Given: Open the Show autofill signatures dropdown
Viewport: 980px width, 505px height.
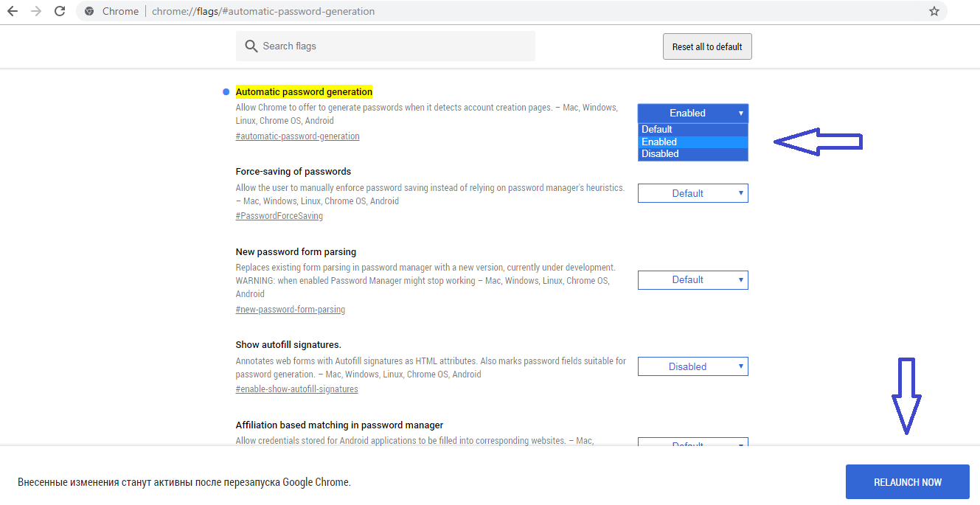Looking at the screenshot, I should tap(693, 366).
